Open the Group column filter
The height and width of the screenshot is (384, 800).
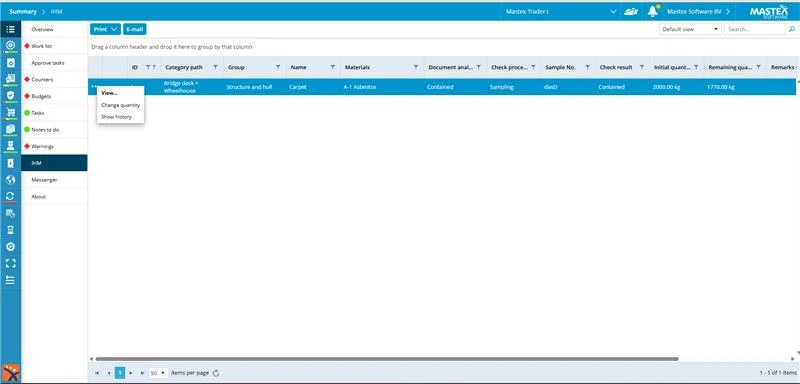[278, 67]
